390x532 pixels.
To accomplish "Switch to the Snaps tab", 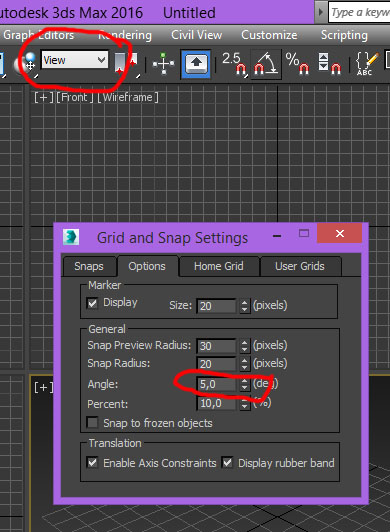I will tap(89, 266).
